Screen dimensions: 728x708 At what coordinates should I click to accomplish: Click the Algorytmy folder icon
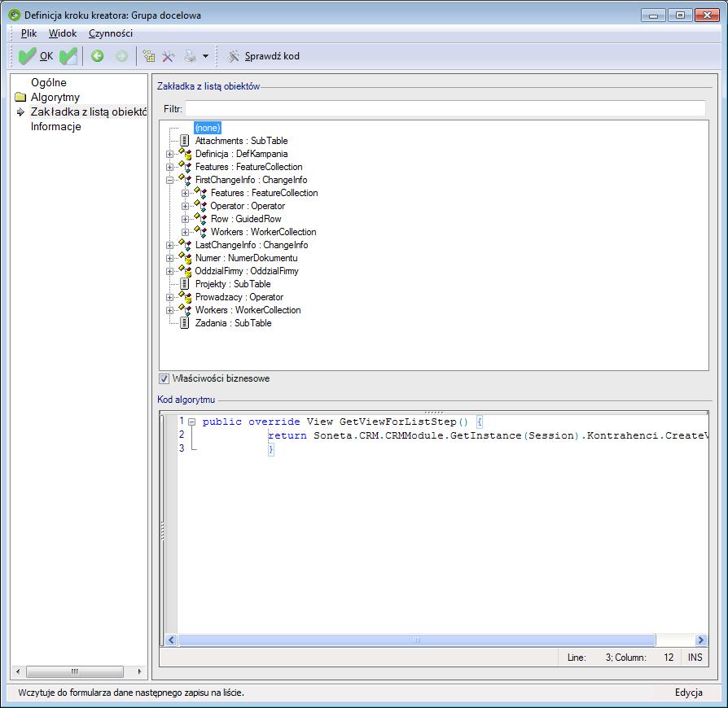(x=20, y=97)
